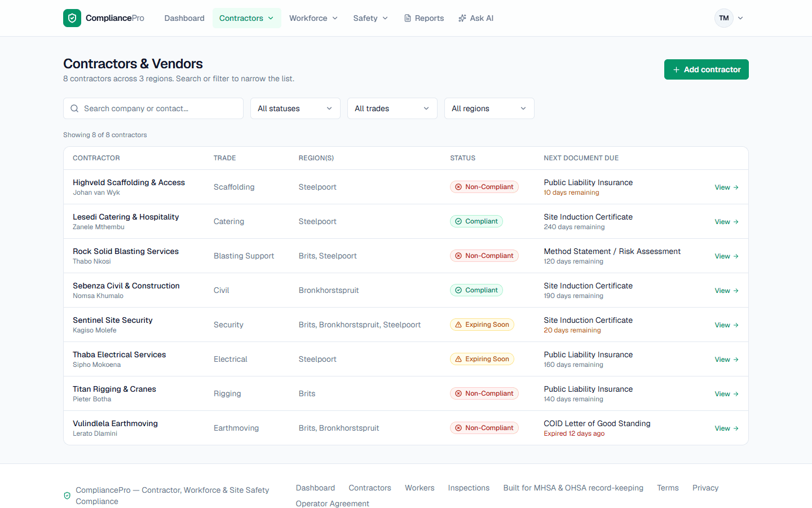The image size is (812, 508).
Task: Click 'Brits, Bronkhorstspruit, Steelpoort' region cell
Action: tap(360, 325)
